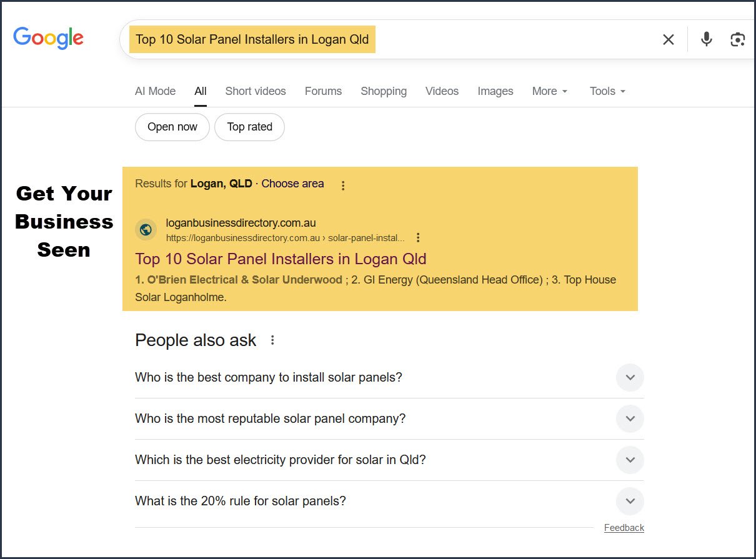Click the Feedback link
Screen dimensions: 756x559
point(624,528)
